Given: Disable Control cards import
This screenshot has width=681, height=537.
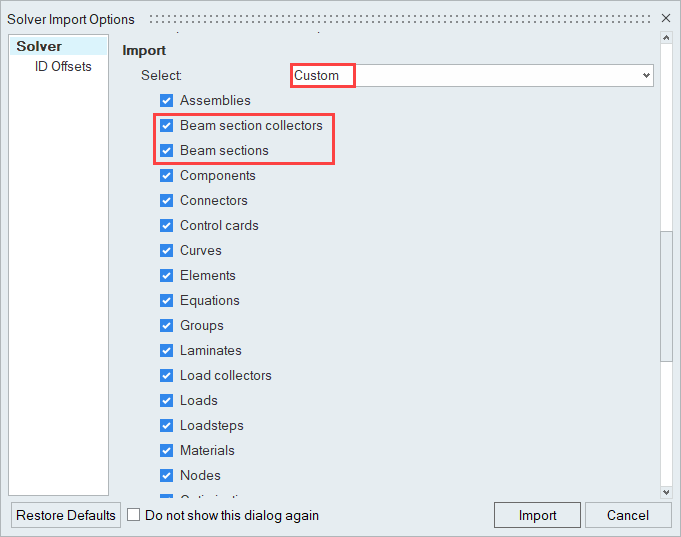Looking at the screenshot, I should click(167, 226).
